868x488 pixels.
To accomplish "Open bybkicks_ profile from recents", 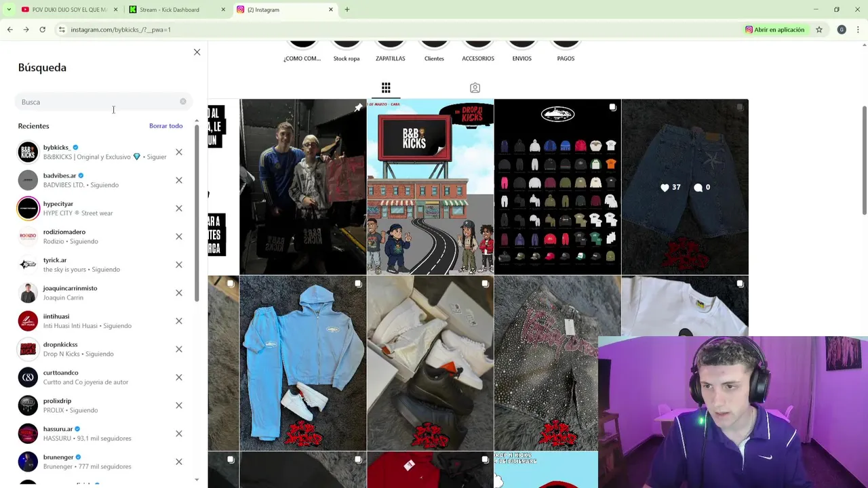I will (x=92, y=152).
